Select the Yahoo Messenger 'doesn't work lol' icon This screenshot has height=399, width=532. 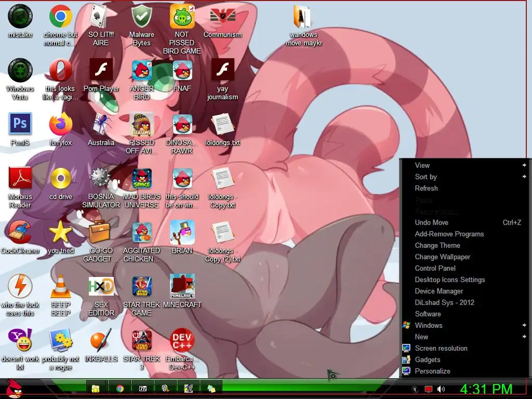(x=20, y=349)
